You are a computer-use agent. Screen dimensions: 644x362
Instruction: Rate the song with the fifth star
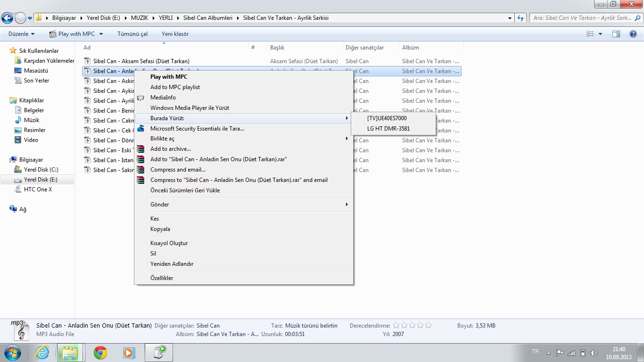(x=428, y=325)
